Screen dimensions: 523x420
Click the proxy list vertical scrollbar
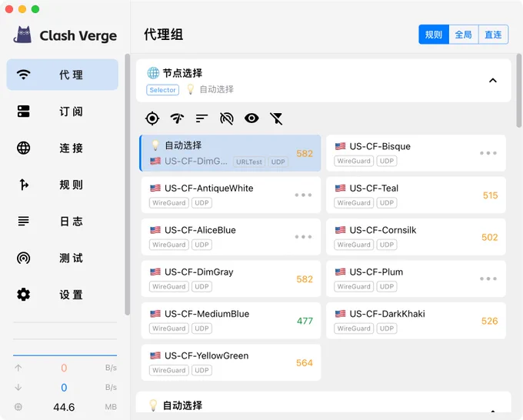tap(518, 91)
